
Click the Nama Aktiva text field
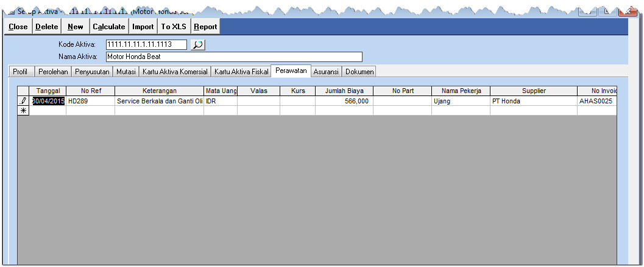(233, 57)
